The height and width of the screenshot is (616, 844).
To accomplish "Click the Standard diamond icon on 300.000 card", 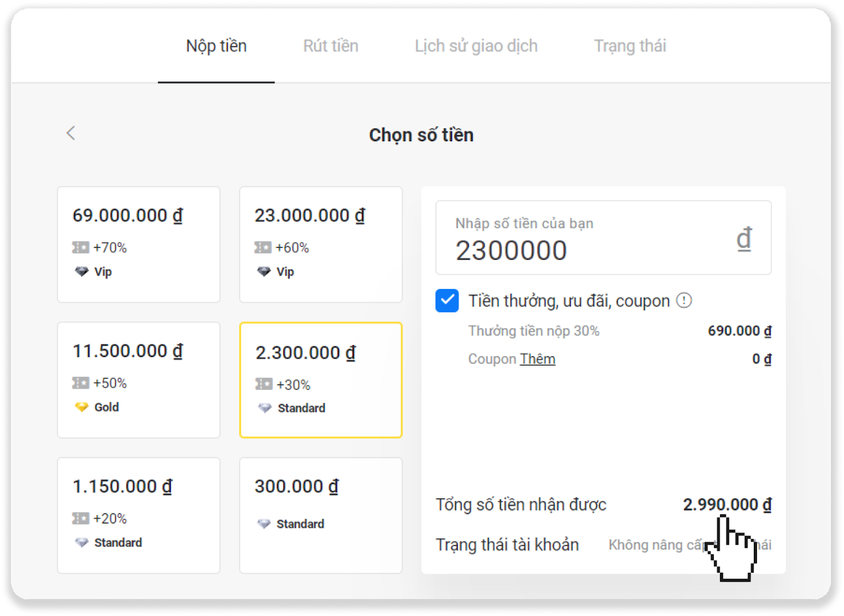I will click(264, 524).
